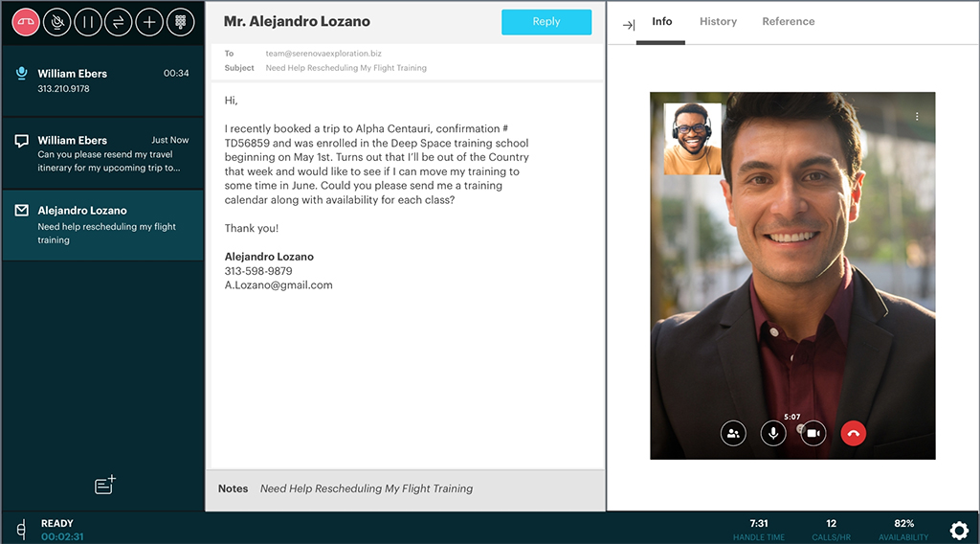Toggle the video call microphone
This screenshot has height=544, width=980.
point(773,433)
